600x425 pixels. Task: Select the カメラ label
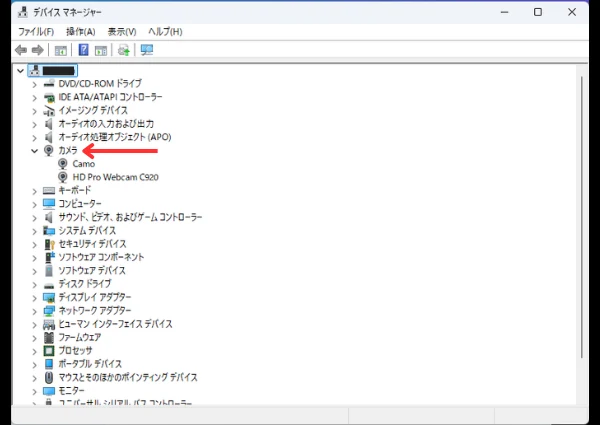coord(68,150)
